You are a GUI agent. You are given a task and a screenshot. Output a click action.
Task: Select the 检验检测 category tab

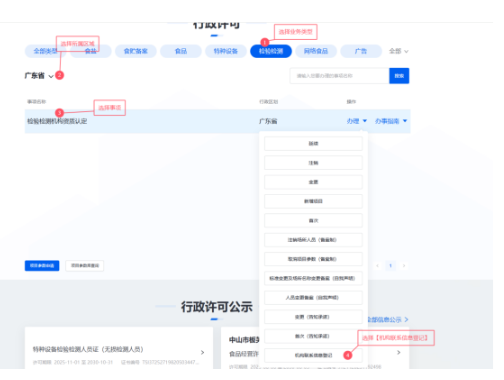pos(271,51)
